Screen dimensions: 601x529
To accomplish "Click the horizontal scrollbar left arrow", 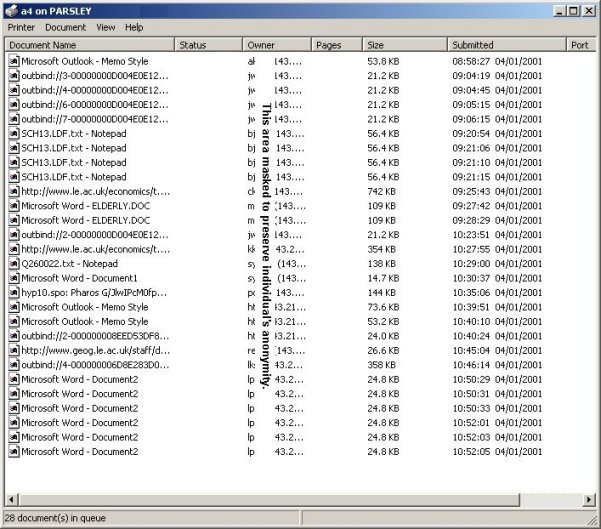I will [x=11, y=499].
